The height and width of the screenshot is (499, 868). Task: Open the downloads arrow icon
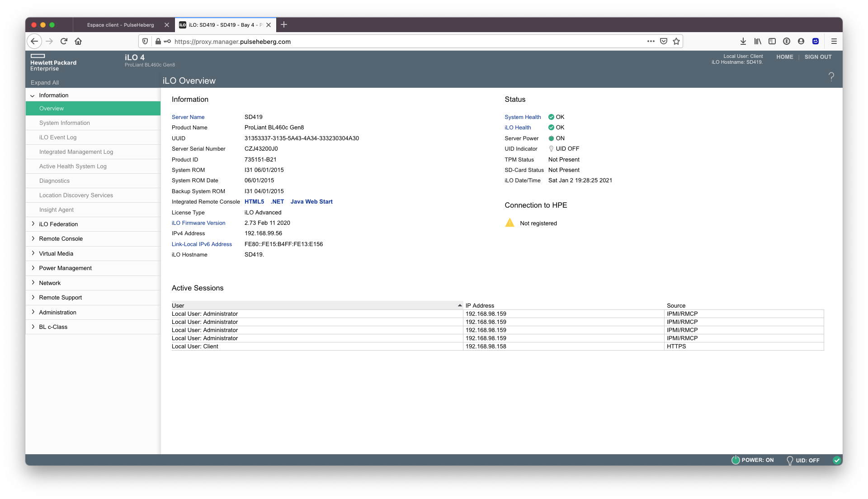click(743, 41)
